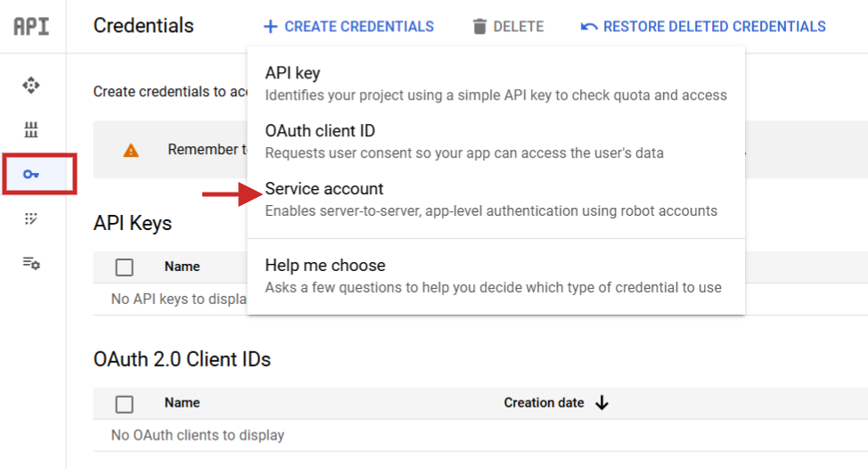
Task: Check the OAuth 2.0 Client IDs checkbox
Action: click(x=125, y=404)
